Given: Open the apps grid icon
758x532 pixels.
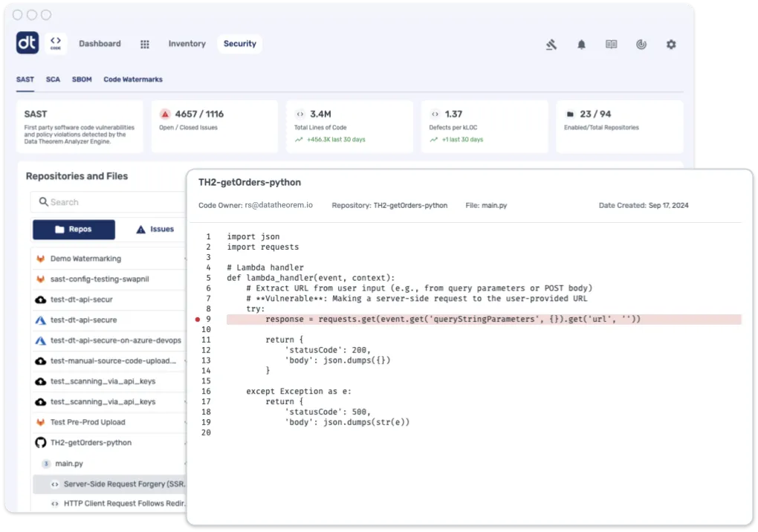Looking at the screenshot, I should click(x=145, y=44).
